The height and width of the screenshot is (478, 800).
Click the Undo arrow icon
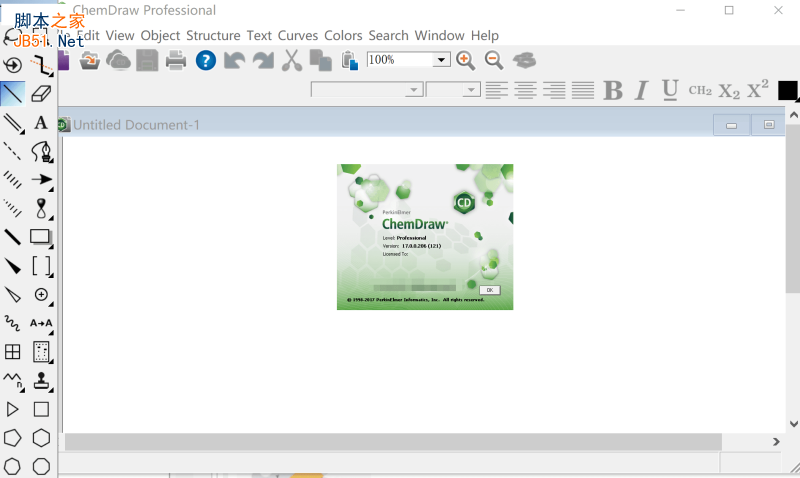click(234, 60)
